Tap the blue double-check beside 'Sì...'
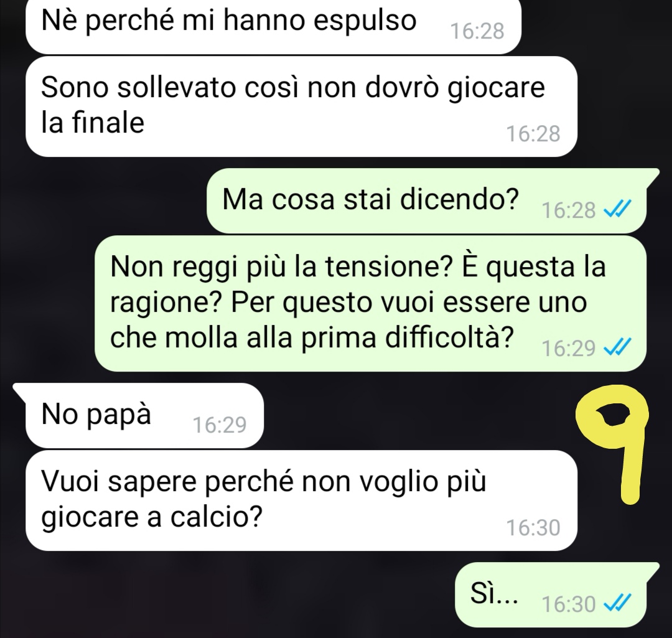The image size is (672, 638). tap(617, 604)
